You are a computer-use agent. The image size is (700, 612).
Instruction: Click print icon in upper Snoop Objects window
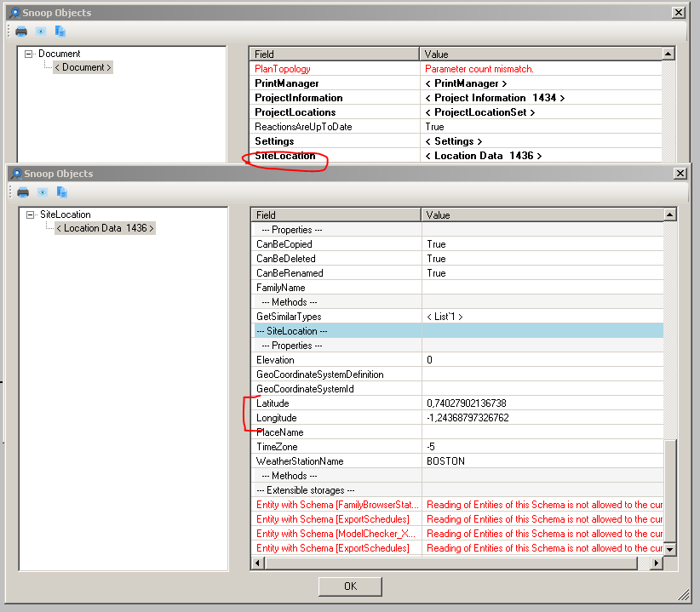[x=21, y=31]
